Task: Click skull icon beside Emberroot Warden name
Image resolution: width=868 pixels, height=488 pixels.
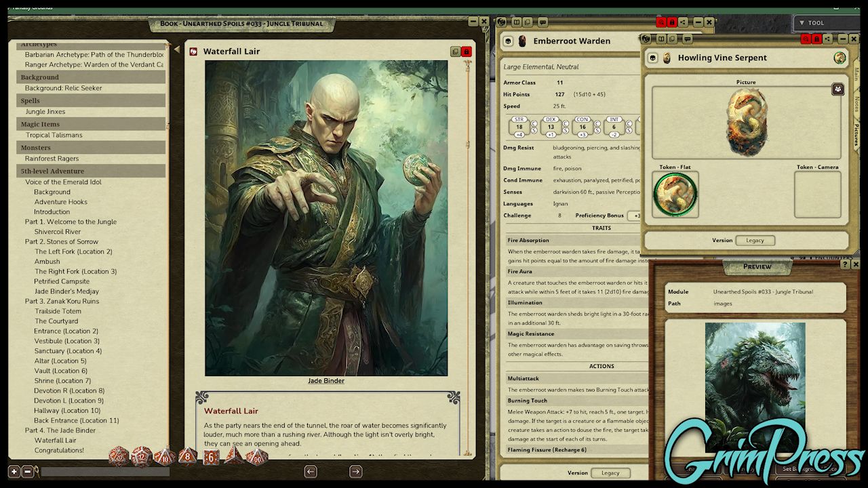Action: click(x=508, y=41)
